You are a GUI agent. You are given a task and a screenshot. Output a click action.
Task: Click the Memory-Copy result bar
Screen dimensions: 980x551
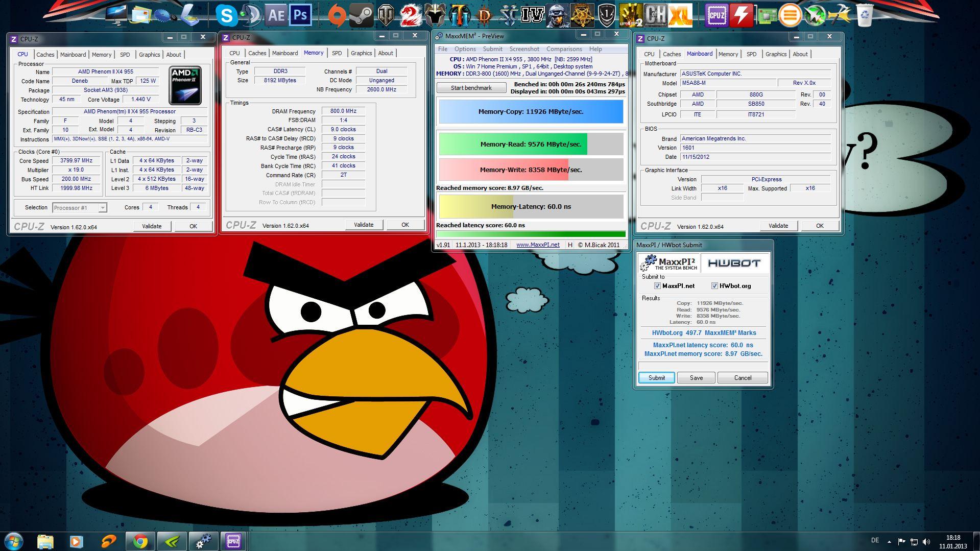[x=531, y=112]
